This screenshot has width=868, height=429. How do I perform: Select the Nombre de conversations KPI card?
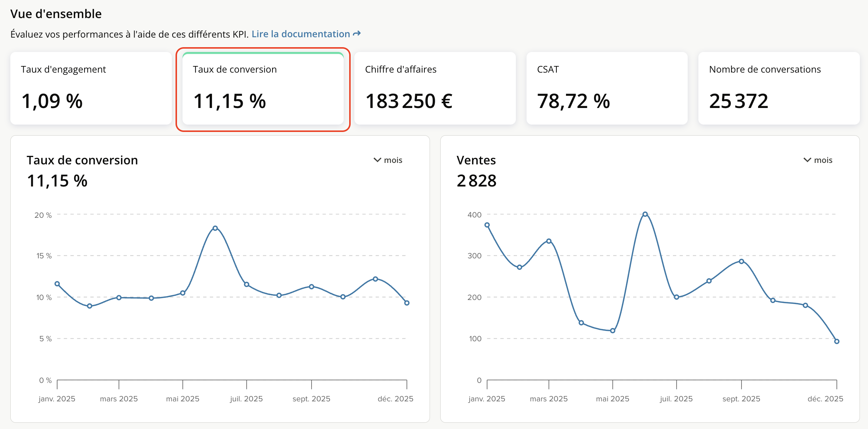(x=779, y=88)
